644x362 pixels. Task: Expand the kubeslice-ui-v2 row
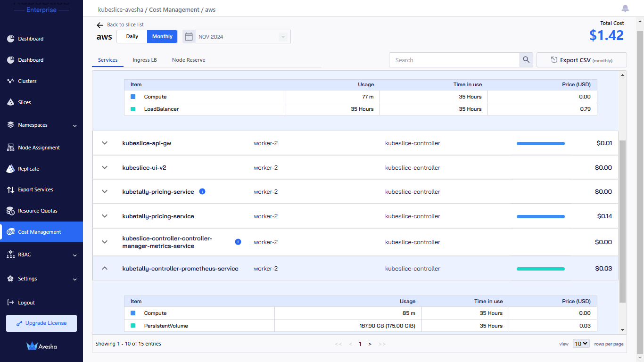(105, 167)
